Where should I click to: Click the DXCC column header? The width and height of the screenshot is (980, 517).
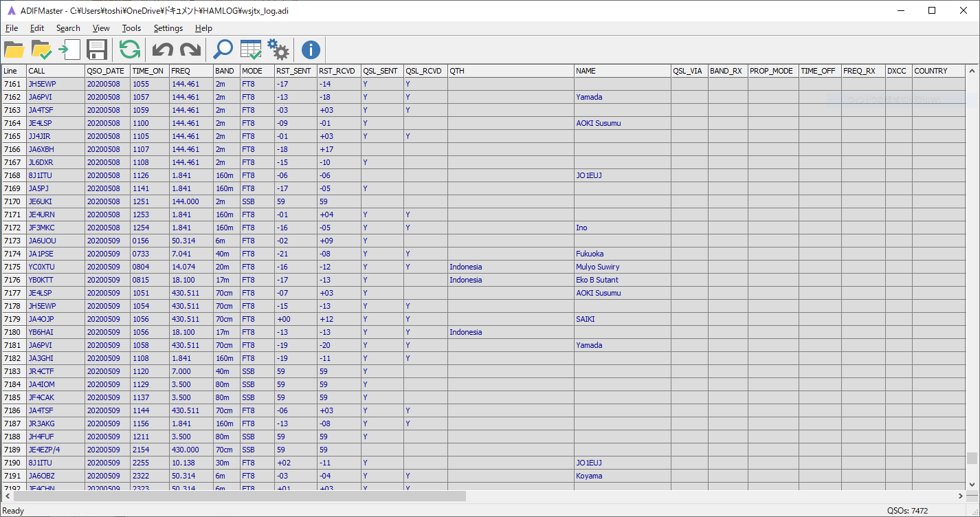tap(899, 71)
